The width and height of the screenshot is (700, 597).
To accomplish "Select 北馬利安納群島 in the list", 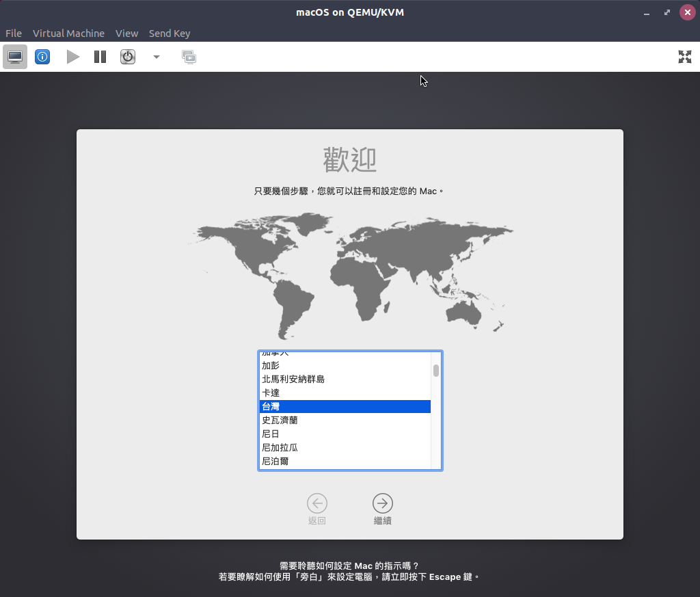I will coord(345,379).
